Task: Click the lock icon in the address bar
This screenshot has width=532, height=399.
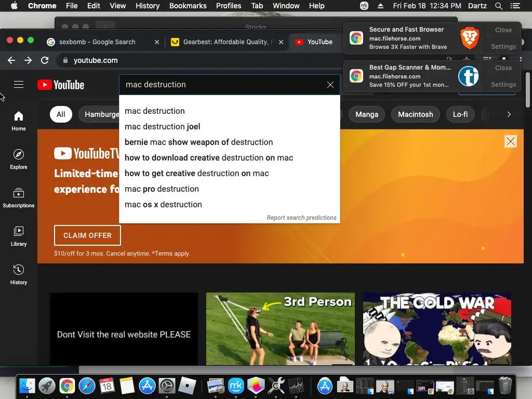Action: point(65,60)
